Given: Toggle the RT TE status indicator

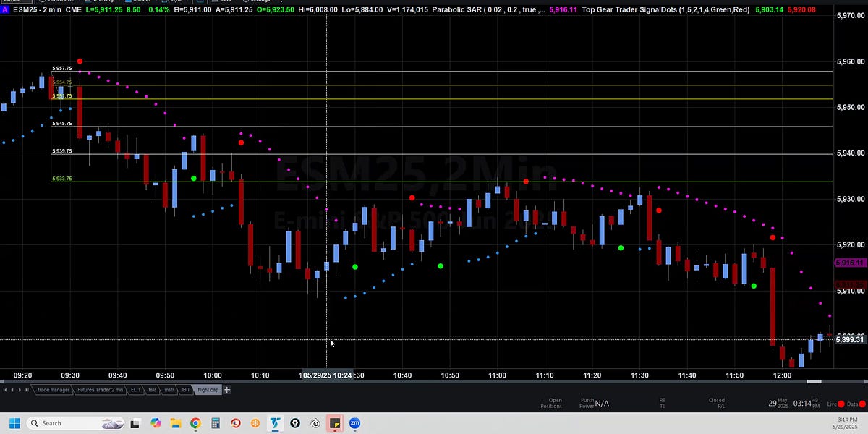Looking at the screenshot, I should click(662, 404).
